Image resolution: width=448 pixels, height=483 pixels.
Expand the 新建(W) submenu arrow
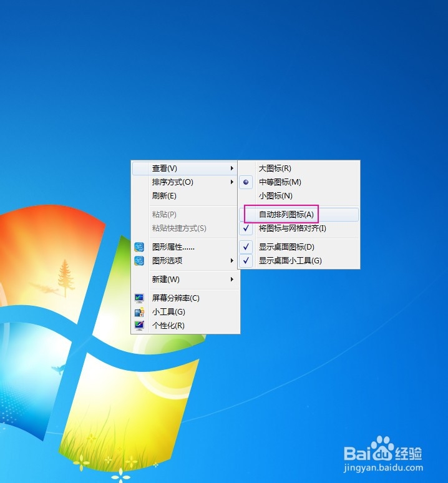click(x=232, y=280)
